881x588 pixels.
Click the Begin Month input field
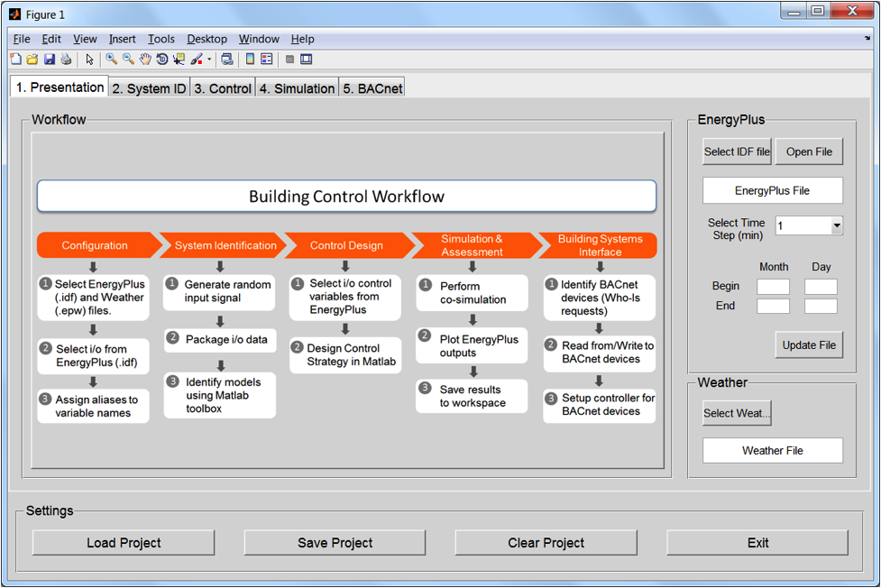coord(773,287)
